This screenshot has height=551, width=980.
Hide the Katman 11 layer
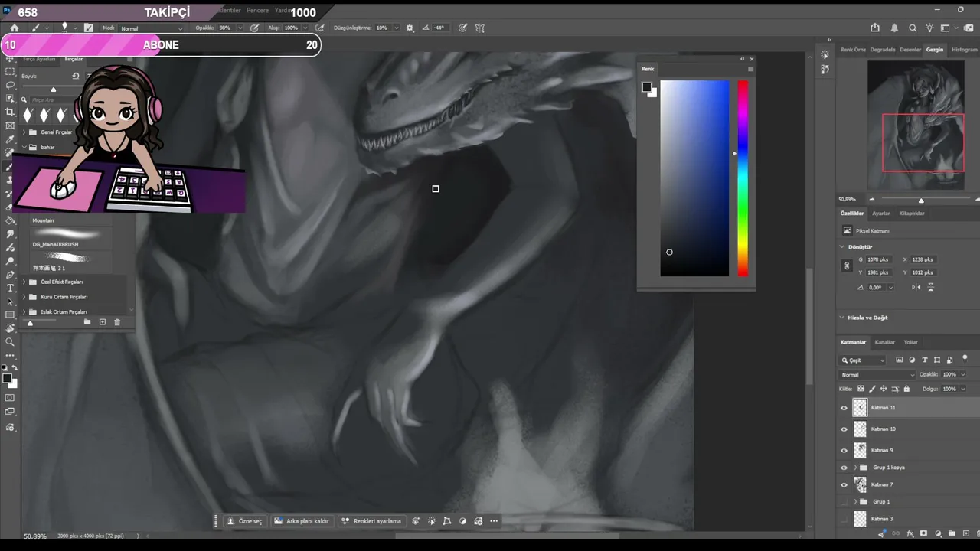click(844, 408)
